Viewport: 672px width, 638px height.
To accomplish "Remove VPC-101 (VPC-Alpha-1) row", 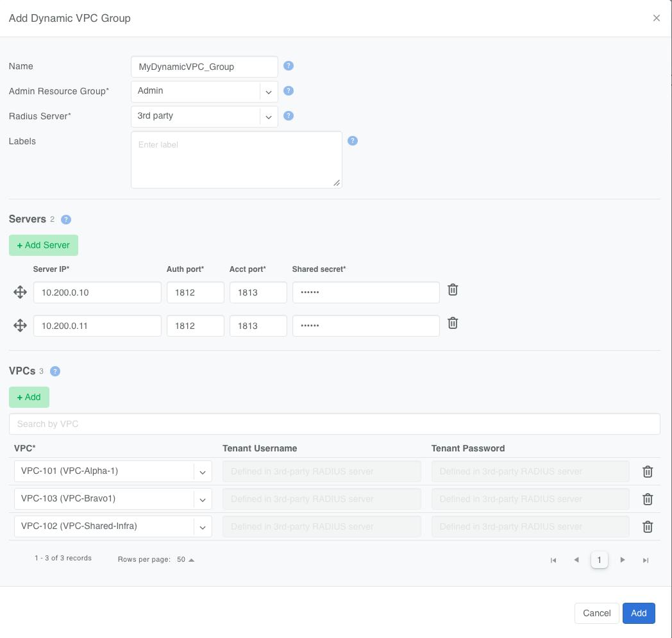I will coord(648,471).
